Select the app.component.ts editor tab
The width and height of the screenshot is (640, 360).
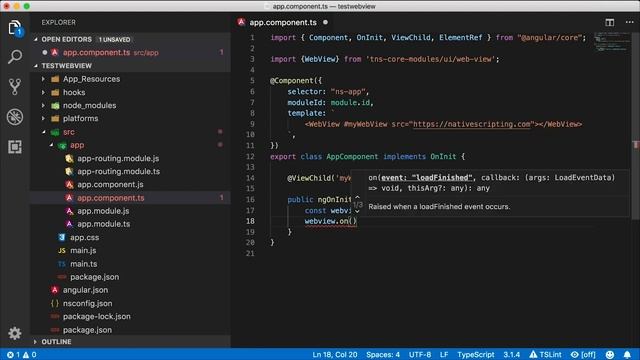point(283,22)
